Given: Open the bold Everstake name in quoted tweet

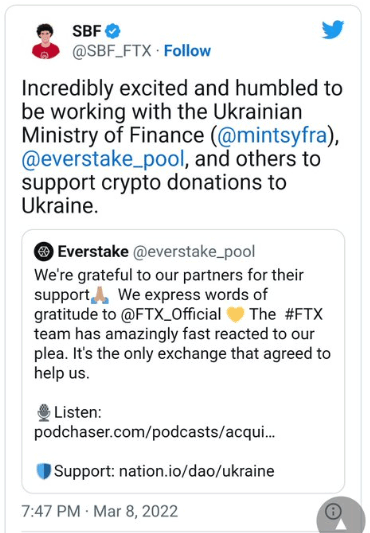Looking at the screenshot, I should tap(93, 252).
